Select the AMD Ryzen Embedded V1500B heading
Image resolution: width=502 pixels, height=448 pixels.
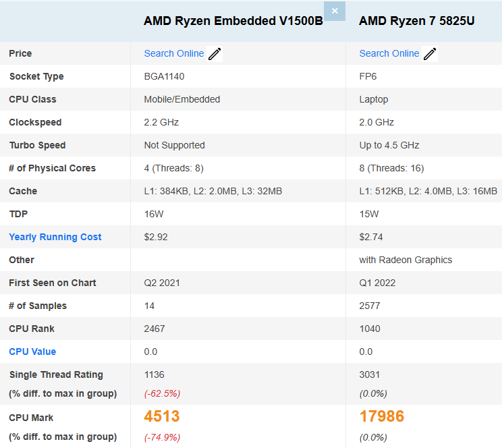(233, 21)
